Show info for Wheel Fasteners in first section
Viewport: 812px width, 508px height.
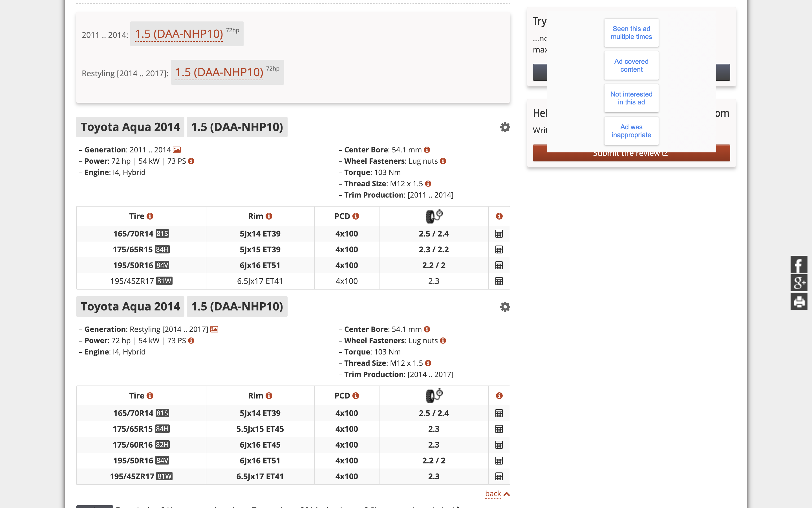pyautogui.click(x=443, y=161)
